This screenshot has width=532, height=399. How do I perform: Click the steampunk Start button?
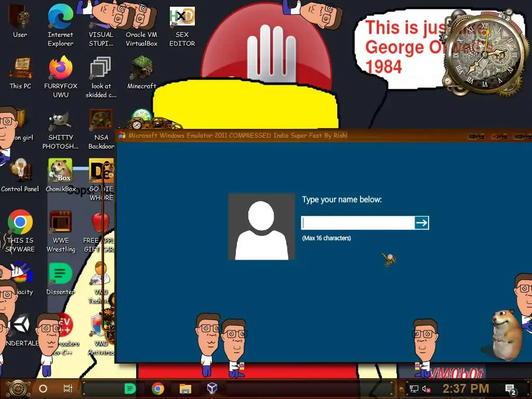18,389
